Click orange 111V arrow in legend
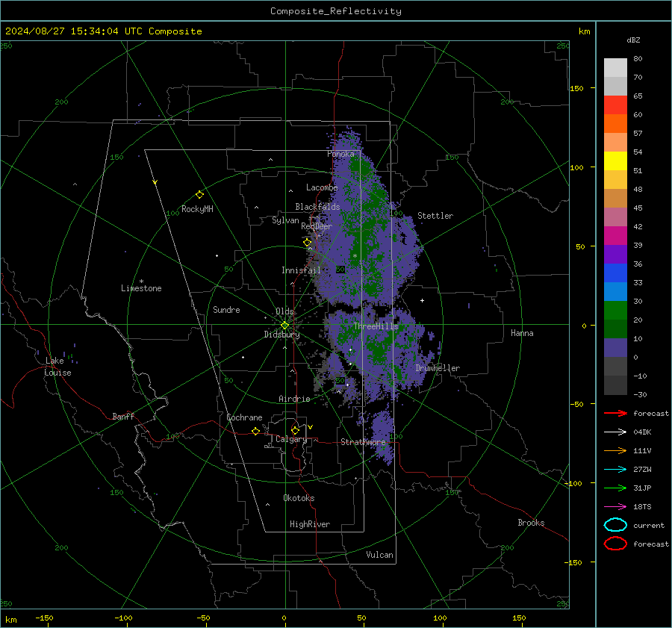 [x=615, y=450]
